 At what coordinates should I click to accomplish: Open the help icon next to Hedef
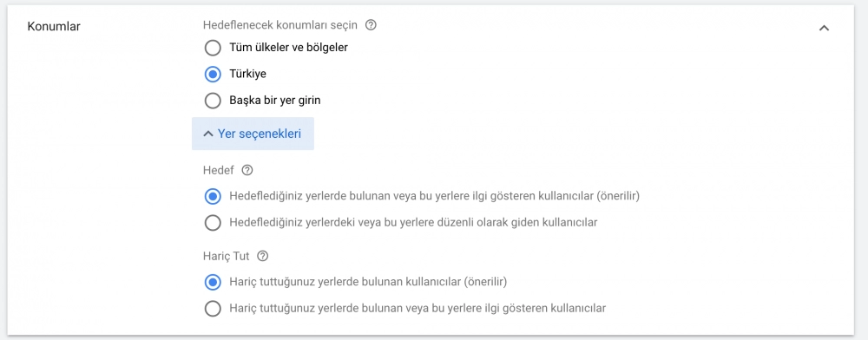click(247, 170)
